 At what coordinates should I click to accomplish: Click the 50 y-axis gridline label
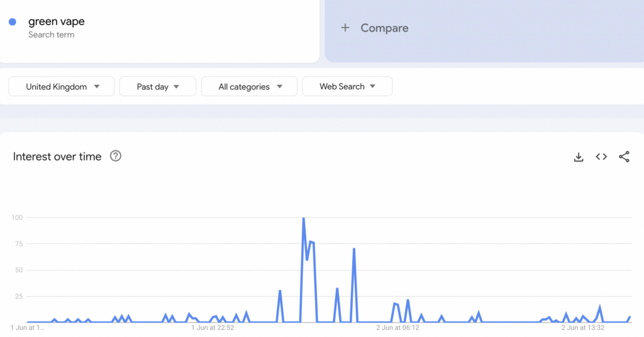(18, 270)
